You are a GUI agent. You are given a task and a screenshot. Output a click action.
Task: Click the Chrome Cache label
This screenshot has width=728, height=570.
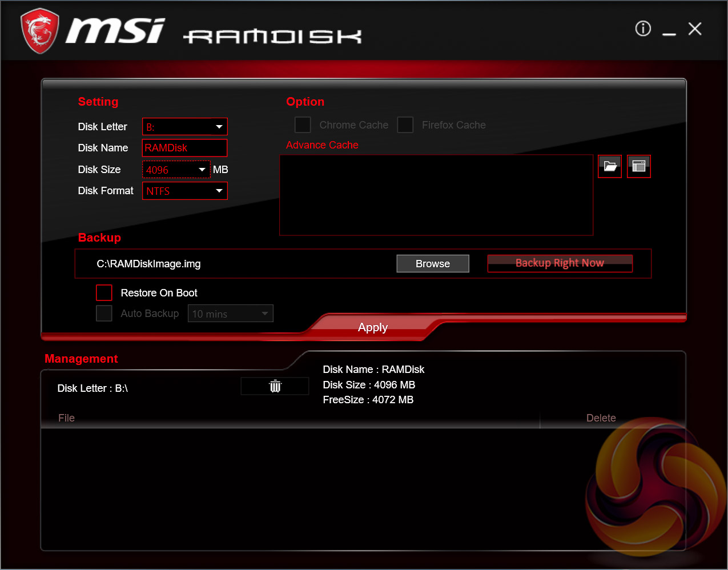pos(354,125)
